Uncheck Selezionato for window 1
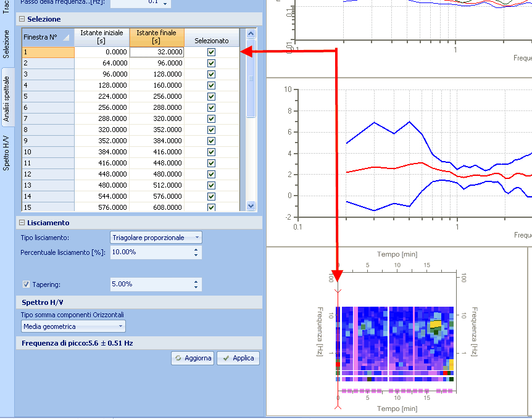 coord(211,52)
